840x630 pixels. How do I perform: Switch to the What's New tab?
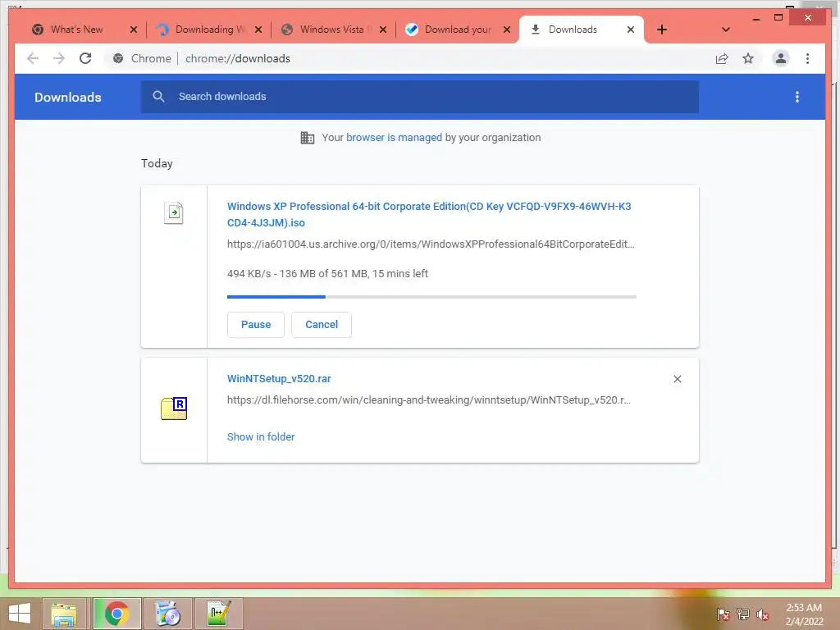point(76,30)
